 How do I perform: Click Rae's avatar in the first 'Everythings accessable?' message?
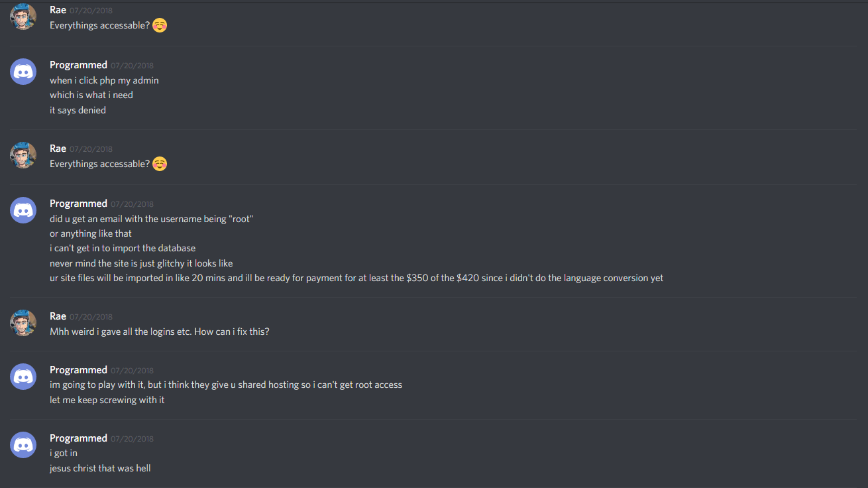[x=23, y=17]
